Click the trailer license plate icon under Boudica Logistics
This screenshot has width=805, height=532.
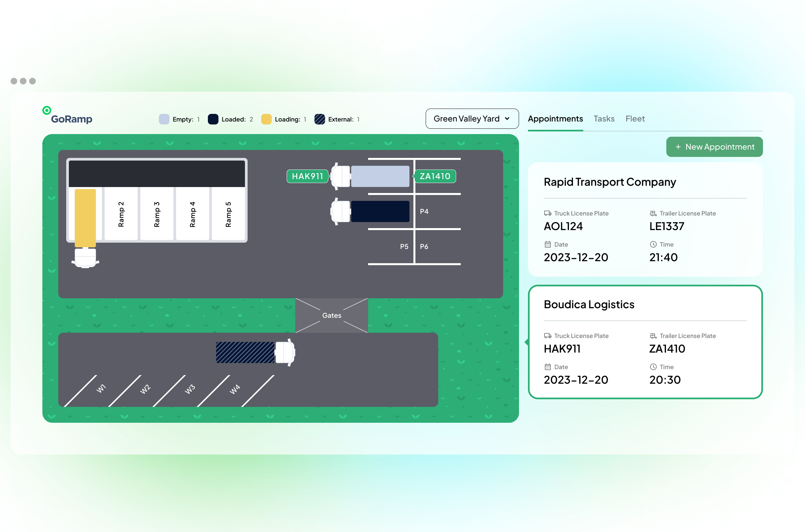[x=653, y=336]
